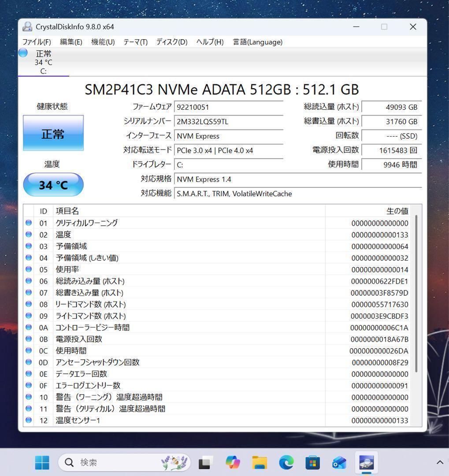Open File Explorer from the taskbar

point(260,462)
